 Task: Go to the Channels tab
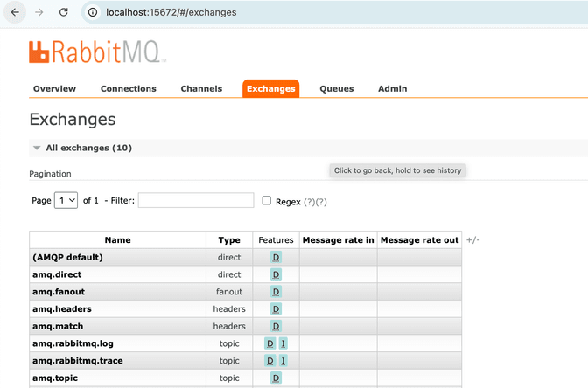201,89
